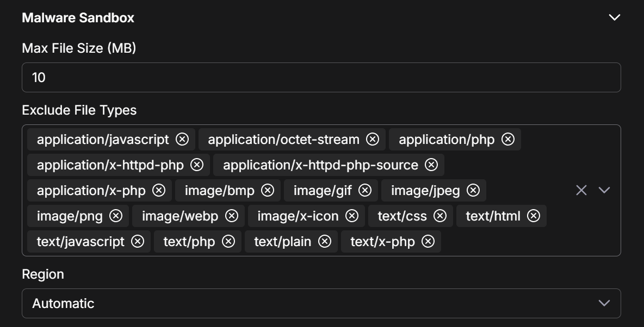Collapse the Malware Sandbox section
This screenshot has height=327, width=644.
(615, 17)
